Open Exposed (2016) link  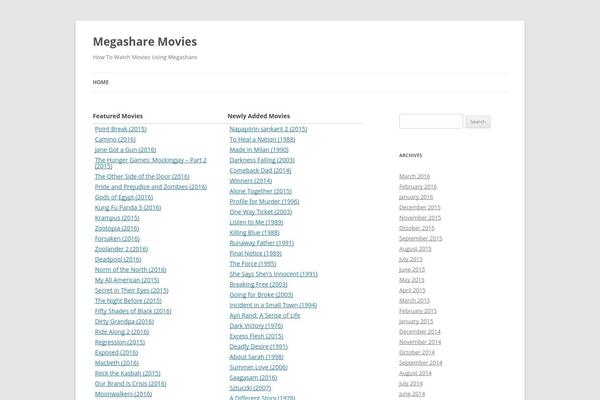(x=116, y=352)
